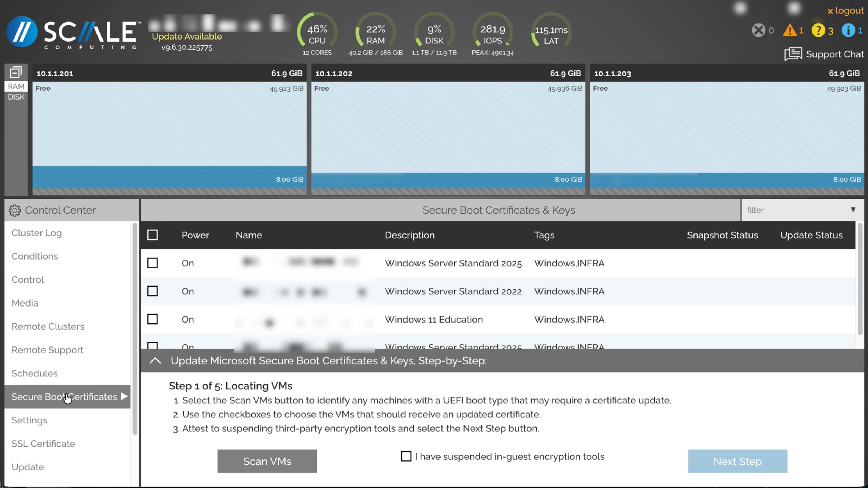The height and width of the screenshot is (490, 868).
Task: Click the Secure Boot Certificates arrow
Action: click(124, 396)
